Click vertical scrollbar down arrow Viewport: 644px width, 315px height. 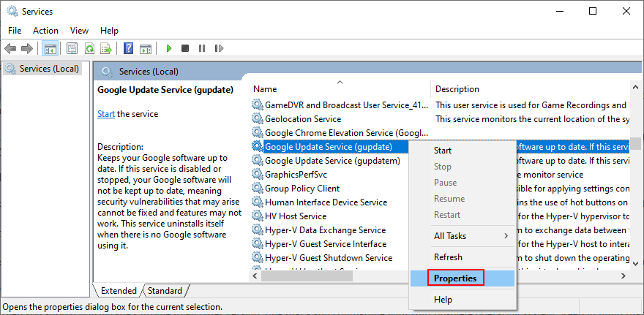click(x=635, y=263)
